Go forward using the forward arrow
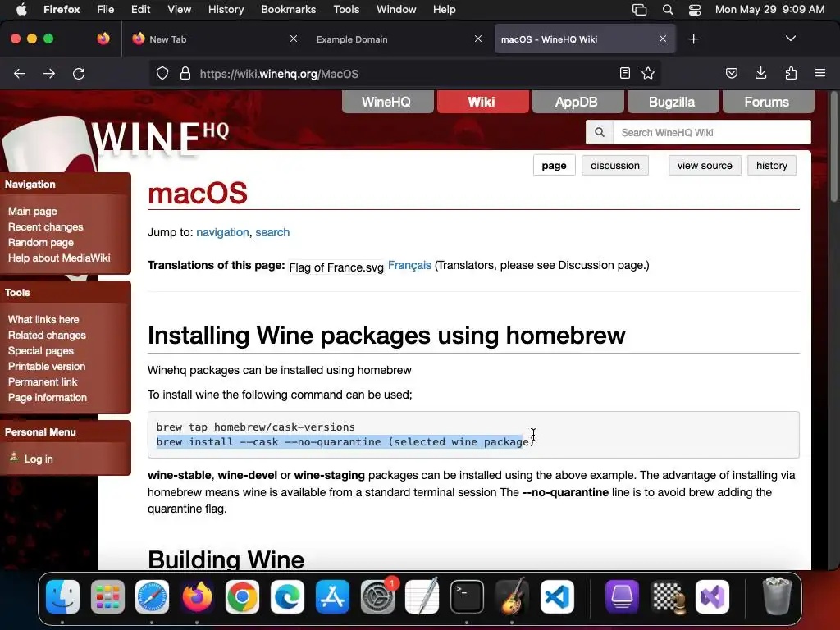 click(48, 73)
